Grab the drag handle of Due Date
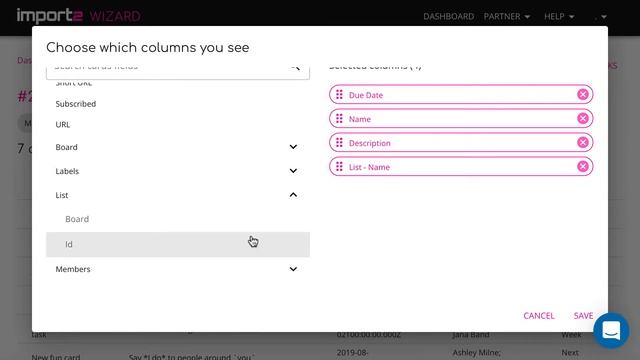The width and height of the screenshot is (640, 360). pyautogui.click(x=339, y=95)
